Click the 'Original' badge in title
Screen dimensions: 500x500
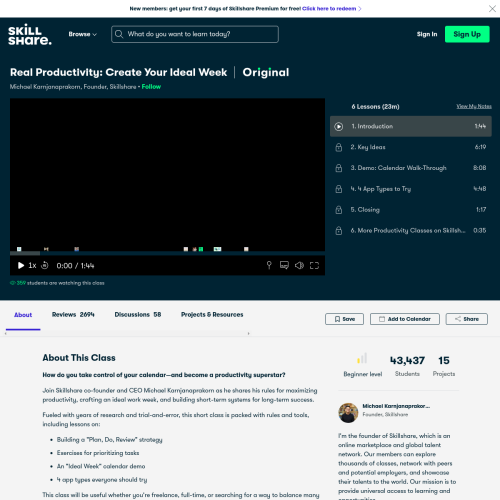pyautogui.click(x=266, y=72)
